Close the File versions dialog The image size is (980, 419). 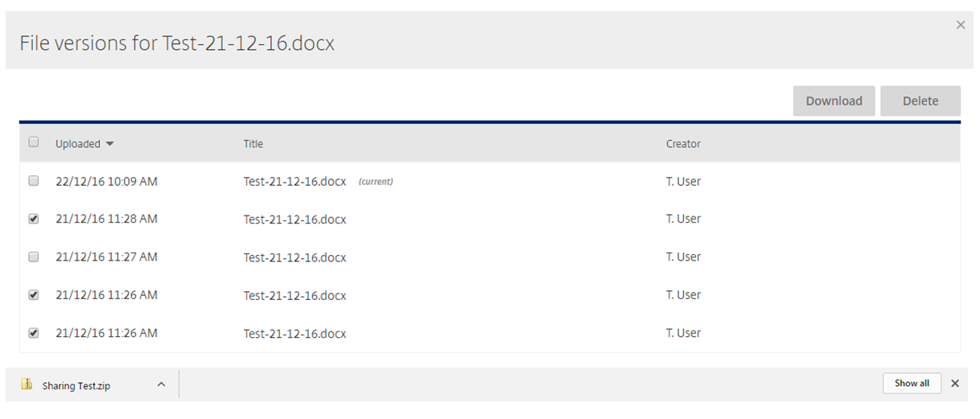[x=960, y=25]
